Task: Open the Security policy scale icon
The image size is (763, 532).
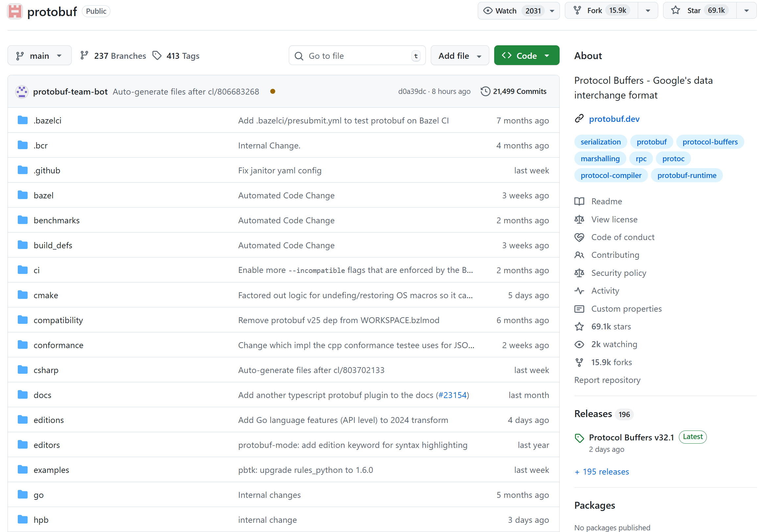Action: point(580,273)
